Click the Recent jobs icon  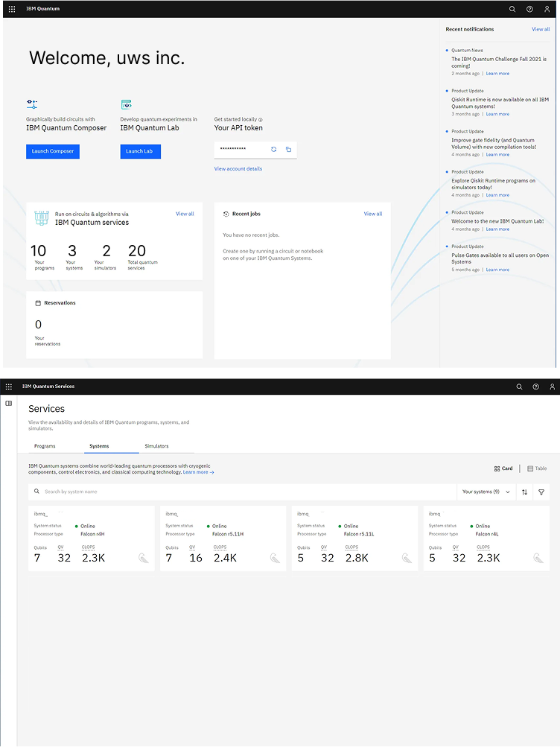[226, 214]
